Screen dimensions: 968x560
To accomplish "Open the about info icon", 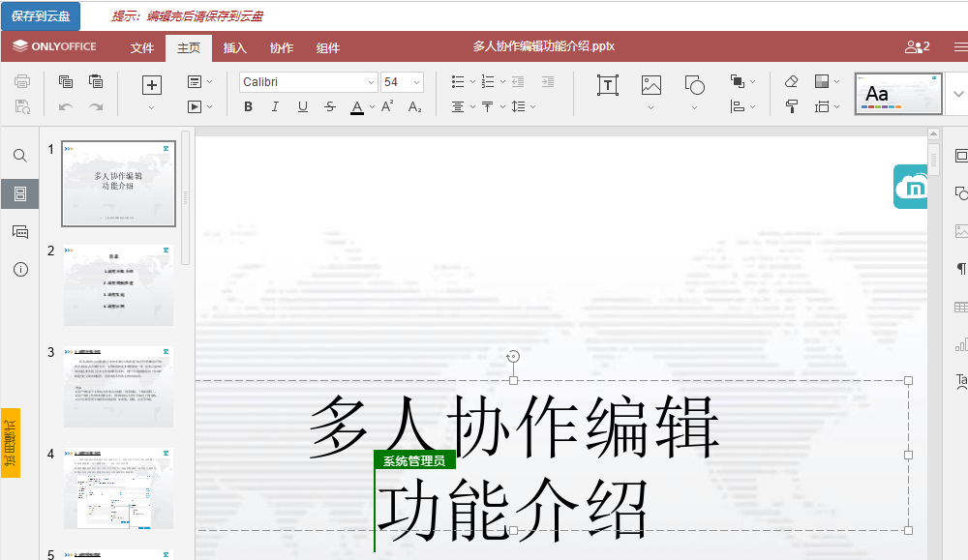I will click(20, 270).
